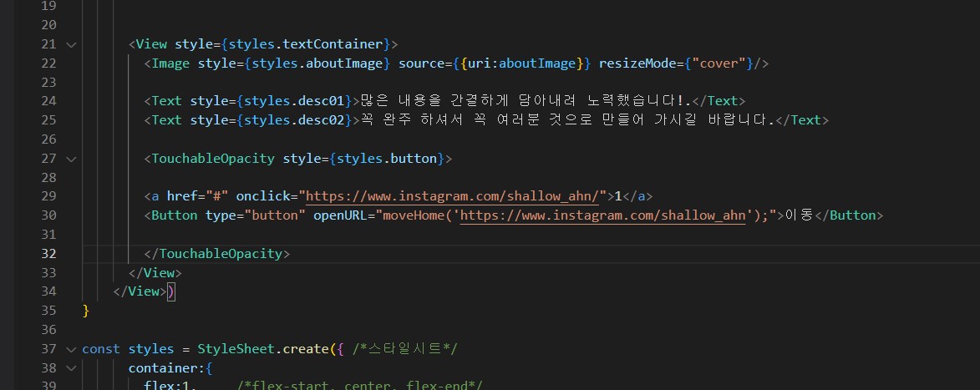This screenshot has height=390, width=980.
Task: Click the opening TouchableOpacity tag name on line 27
Action: pos(213,159)
